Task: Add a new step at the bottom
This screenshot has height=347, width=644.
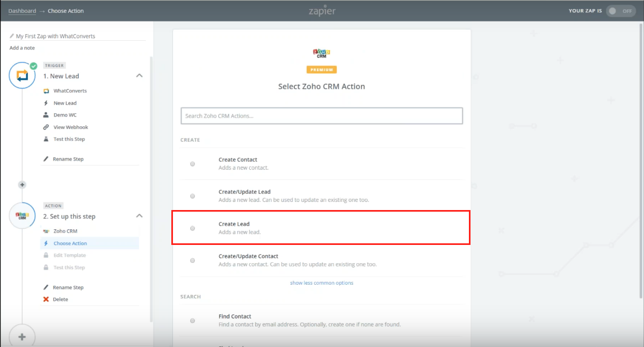Action: pyautogui.click(x=22, y=337)
